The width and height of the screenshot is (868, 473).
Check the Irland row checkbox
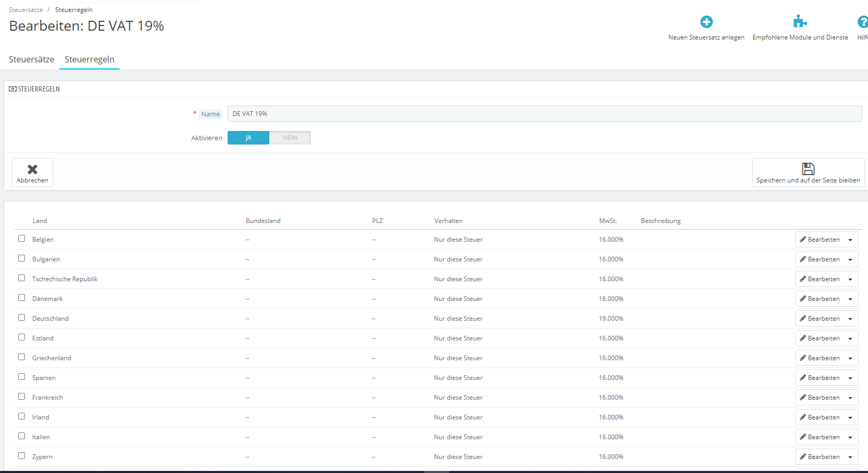point(21,416)
